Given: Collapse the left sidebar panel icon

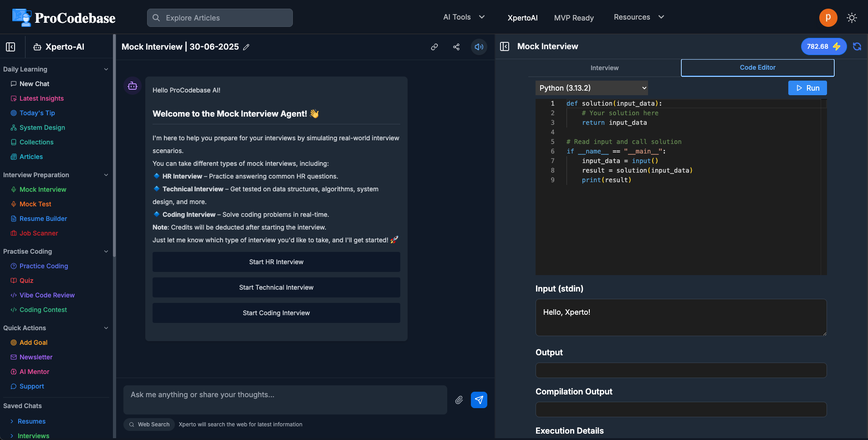Looking at the screenshot, I should click(x=10, y=47).
